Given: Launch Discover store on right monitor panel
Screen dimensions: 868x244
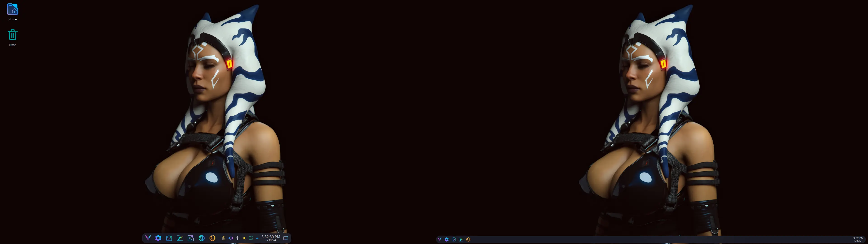Looking at the screenshot, I should 454,239.
